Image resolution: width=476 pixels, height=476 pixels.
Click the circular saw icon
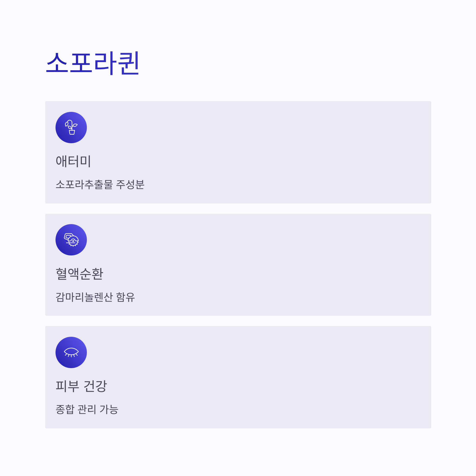tap(71, 240)
